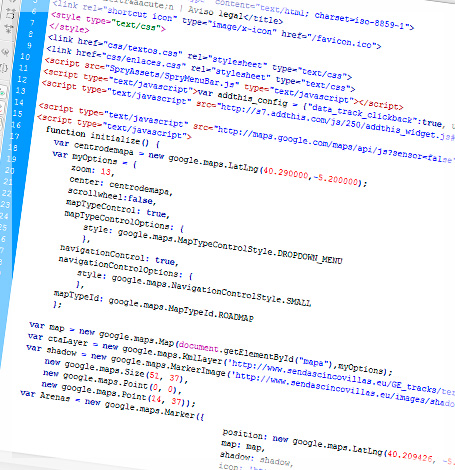Click NavigationControlStyle.SMALL text
The width and height of the screenshot is (455, 470).
tap(240, 294)
